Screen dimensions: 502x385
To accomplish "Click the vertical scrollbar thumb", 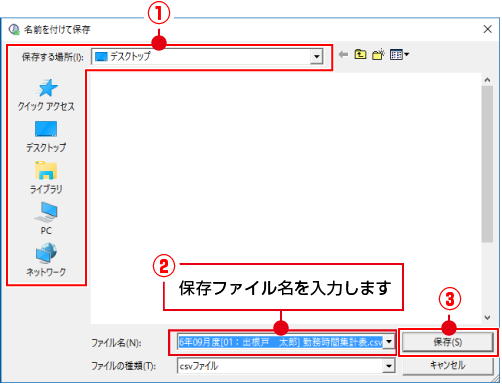I will point(487,164).
